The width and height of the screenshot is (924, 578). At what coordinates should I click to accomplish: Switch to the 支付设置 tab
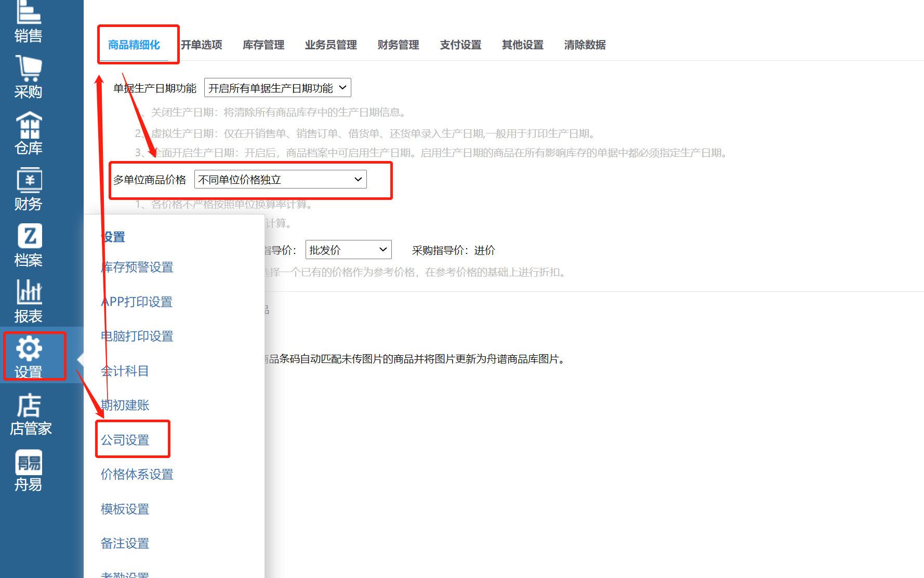[461, 45]
